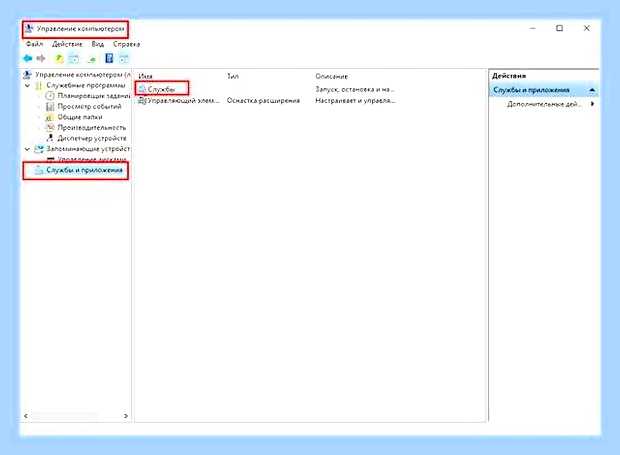Select Общие папки in tree
Screen dimensions: 620x455
80,117
